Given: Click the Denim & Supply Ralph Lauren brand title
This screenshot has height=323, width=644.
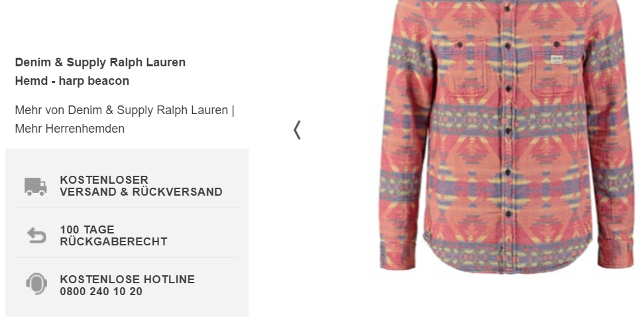Looking at the screenshot, I should point(100,62).
